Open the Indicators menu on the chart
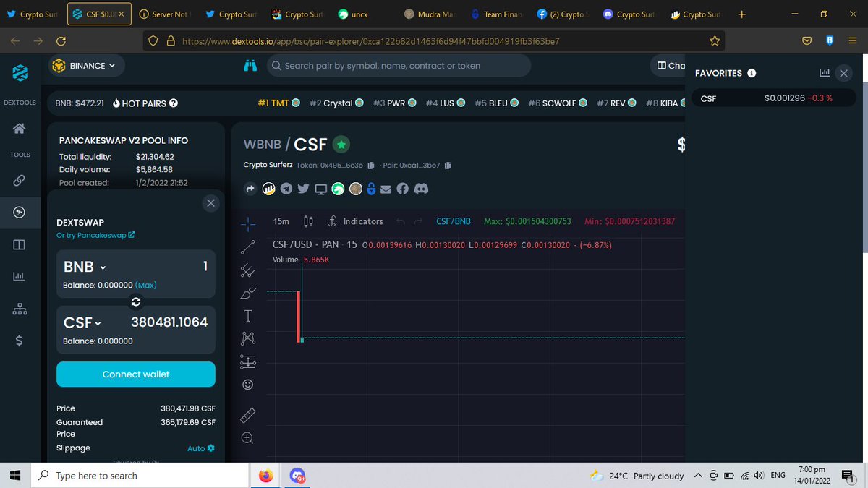This screenshot has height=488, width=868. click(x=355, y=221)
